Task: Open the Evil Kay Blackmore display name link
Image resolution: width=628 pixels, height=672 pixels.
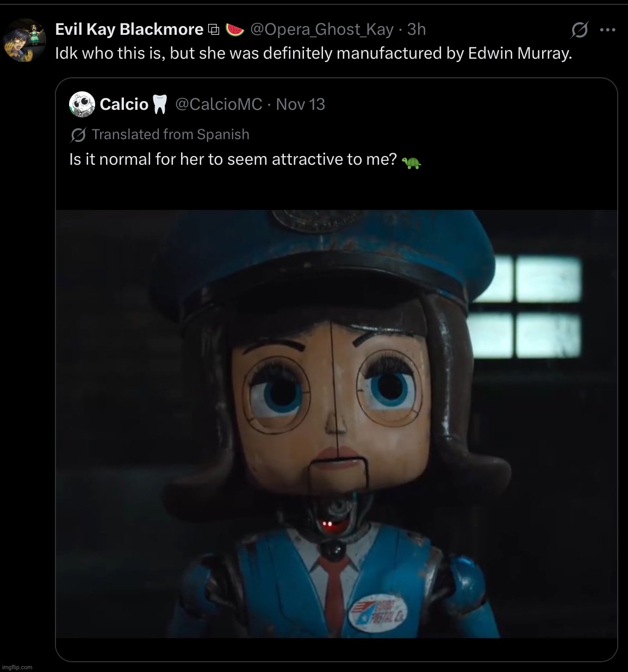Action: [x=129, y=29]
